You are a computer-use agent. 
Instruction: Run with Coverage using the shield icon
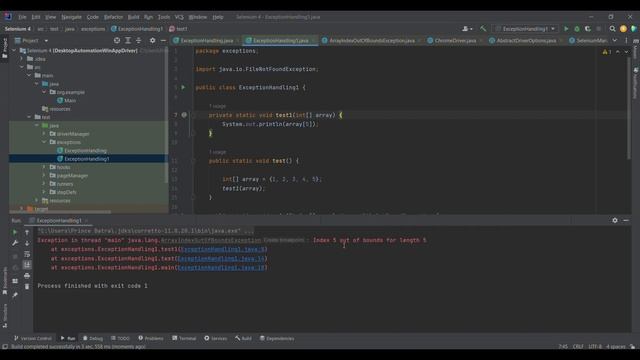[x=588, y=29]
